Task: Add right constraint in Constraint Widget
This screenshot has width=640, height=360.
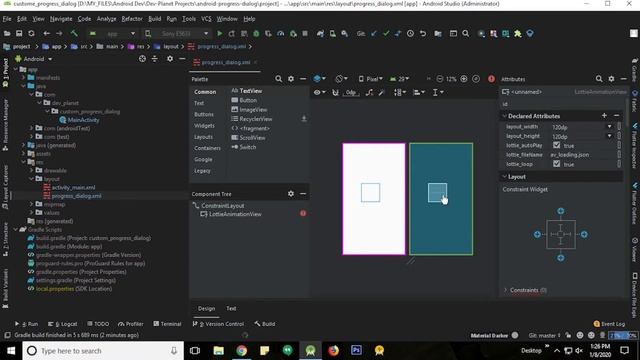Action: click(584, 234)
